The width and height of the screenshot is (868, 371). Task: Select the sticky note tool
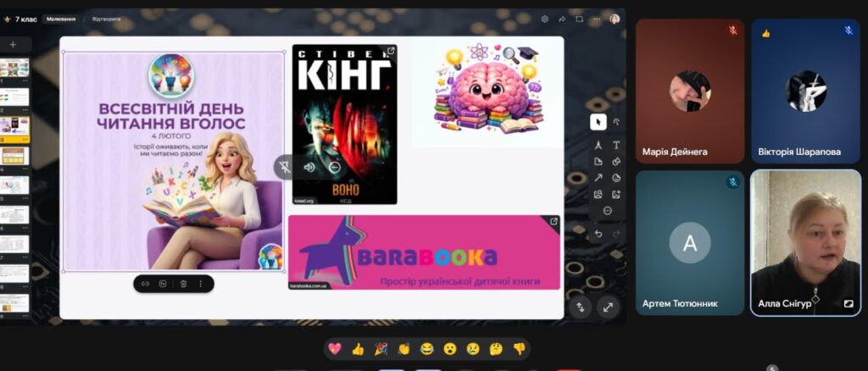[598, 161]
